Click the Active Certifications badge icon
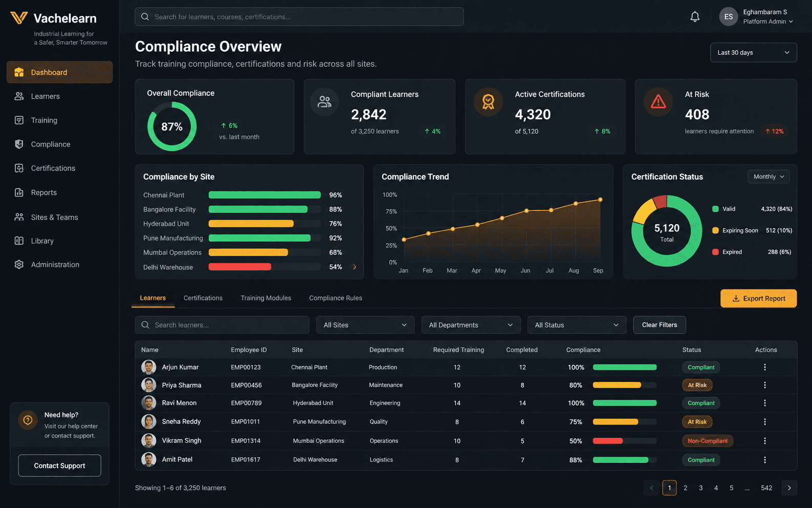Image resolution: width=812 pixels, height=508 pixels. click(x=488, y=101)
